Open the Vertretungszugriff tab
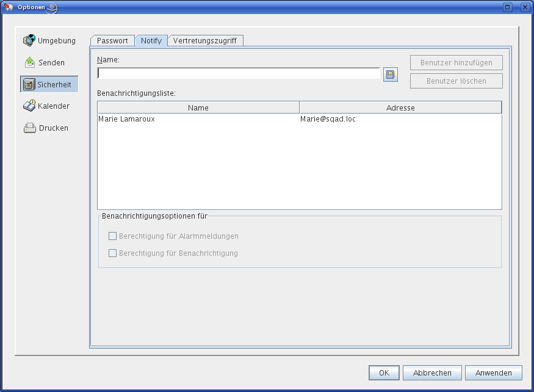 pyautogui.click(x=206, y=40)
